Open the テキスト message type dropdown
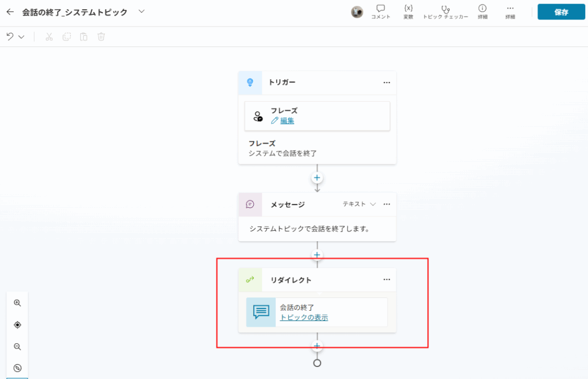 pos(359,204)
